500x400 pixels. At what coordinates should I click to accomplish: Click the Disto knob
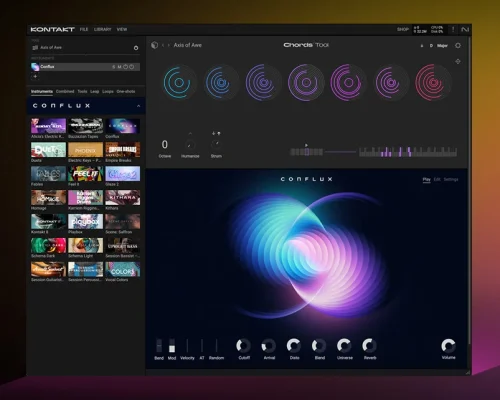click(294, 346)
